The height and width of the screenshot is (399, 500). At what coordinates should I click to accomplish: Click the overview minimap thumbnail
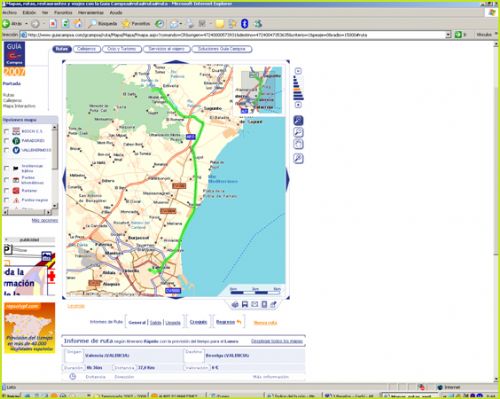click(x=259, y=90)
